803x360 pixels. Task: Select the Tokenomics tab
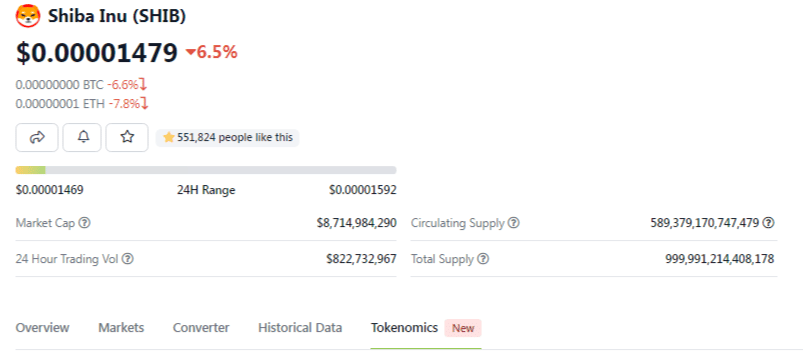tap(405, 328)
